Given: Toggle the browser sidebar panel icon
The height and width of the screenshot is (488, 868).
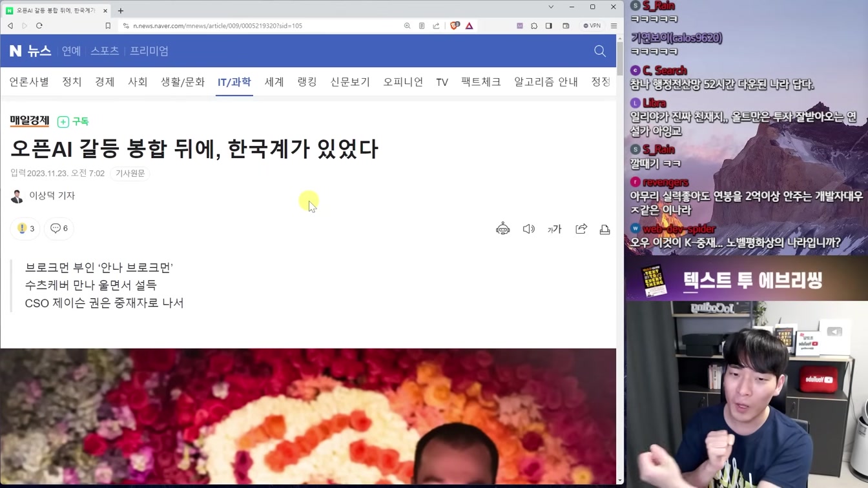Looking at the screenshot, I should (x=549, y=26).
